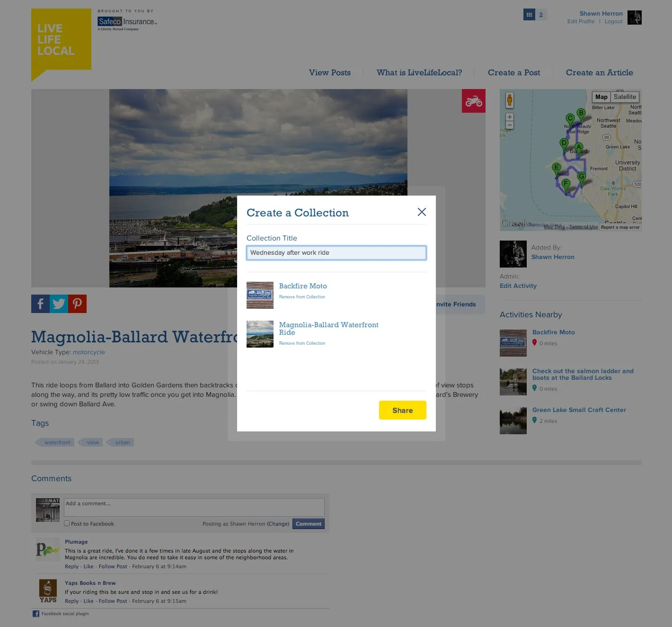Open the View Posts menu item
This screenshot has width=672, height=627.
click(330, 72)
